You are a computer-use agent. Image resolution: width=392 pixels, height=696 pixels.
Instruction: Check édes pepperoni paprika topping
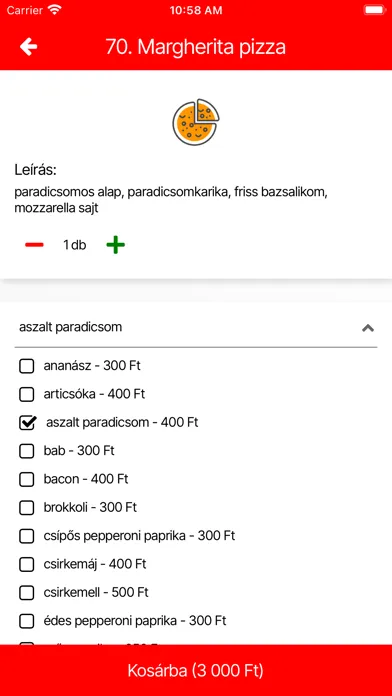pyautogui.click(x=27, y=621)
